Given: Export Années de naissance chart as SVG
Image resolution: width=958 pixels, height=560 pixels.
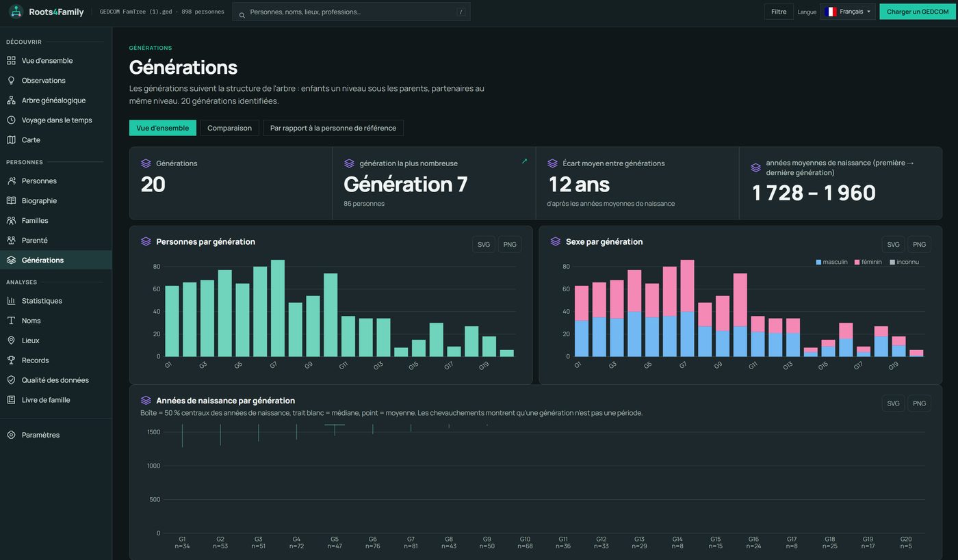Looking at the screenshot, I should coord(893,403).
